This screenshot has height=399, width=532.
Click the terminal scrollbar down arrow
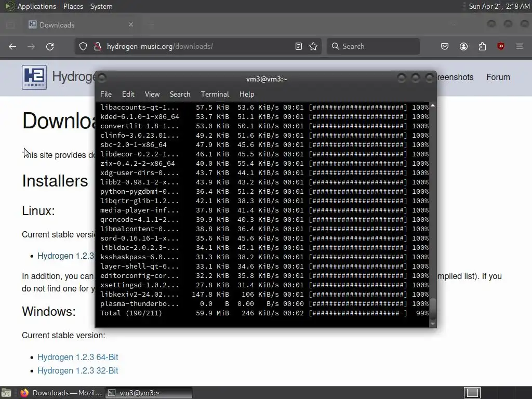click(x=433, y=324)
